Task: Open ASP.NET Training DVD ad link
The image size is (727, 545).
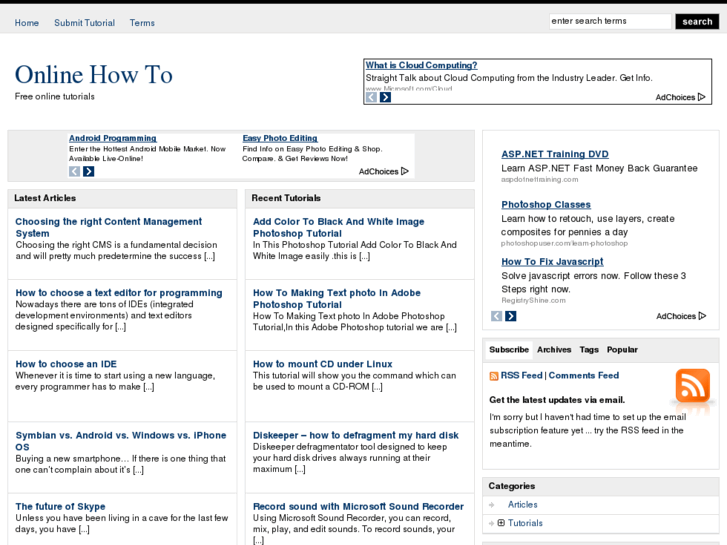Action: pos(555,154)
